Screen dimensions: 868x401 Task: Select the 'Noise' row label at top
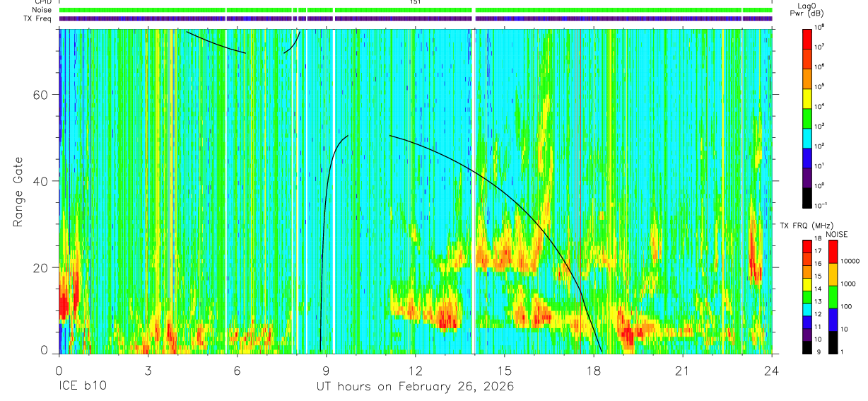click(x=42, y=10)
